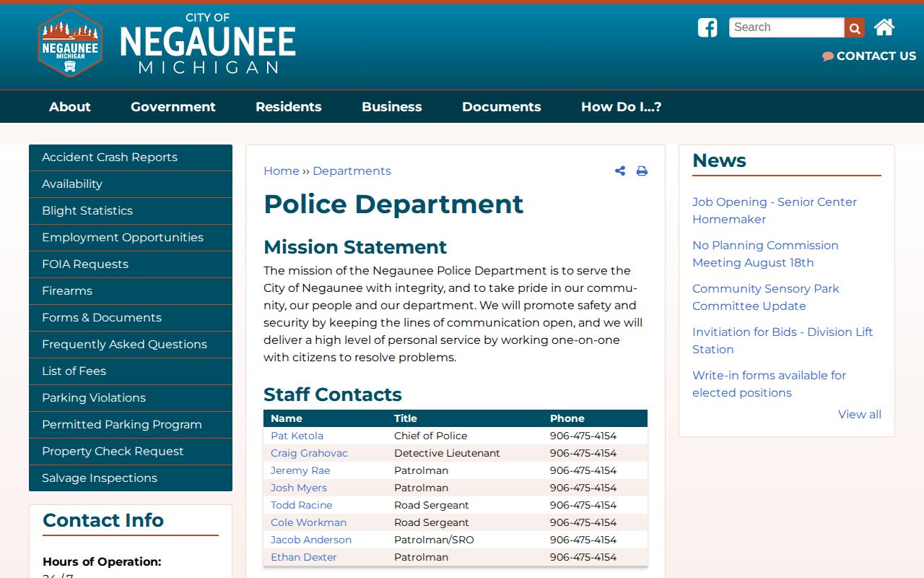Open Permitted Parking Program link
The height and width of the screenshot is (578, 924).
[x=131, y=425]
